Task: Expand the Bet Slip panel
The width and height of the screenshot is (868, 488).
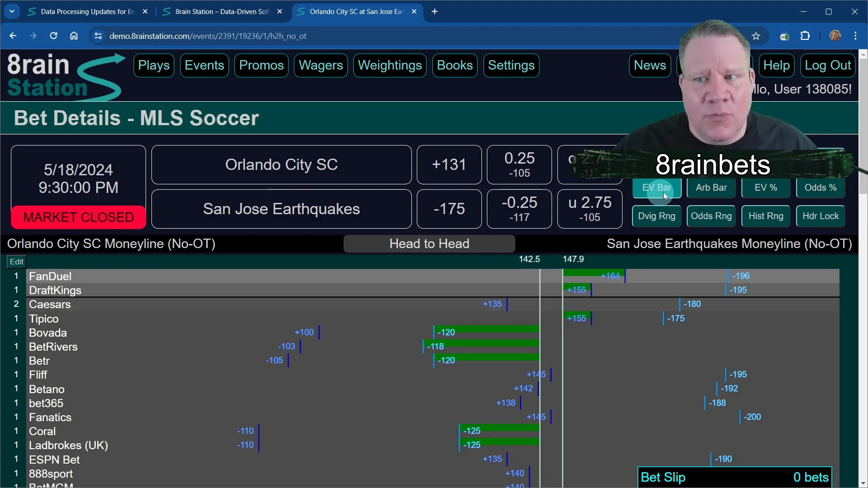Action: pos(734,477)
